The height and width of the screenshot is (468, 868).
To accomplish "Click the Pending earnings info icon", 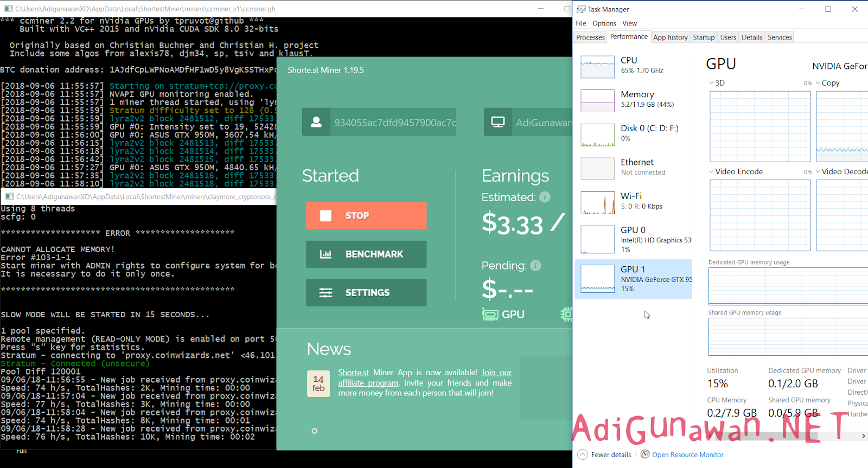I will [x=535, y=265].
